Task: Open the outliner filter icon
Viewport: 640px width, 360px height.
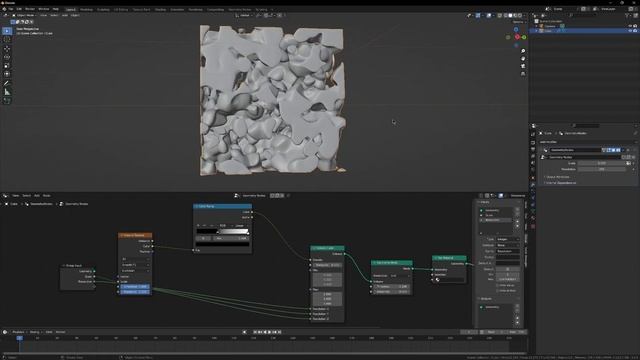Action: 627,16
